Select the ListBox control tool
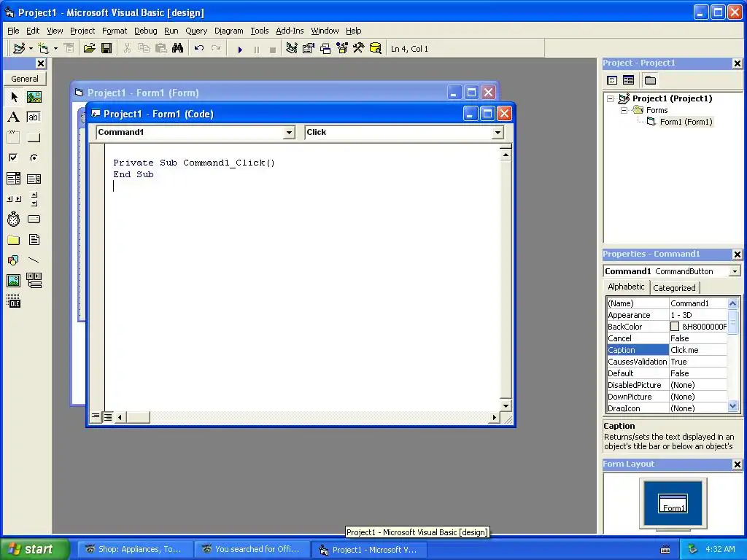 [x=34, y=179]
